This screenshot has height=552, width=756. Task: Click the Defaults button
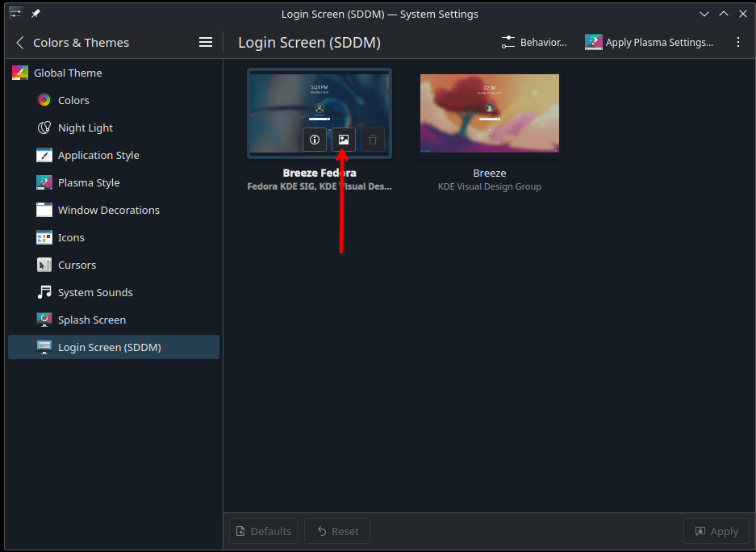point(263,531)
